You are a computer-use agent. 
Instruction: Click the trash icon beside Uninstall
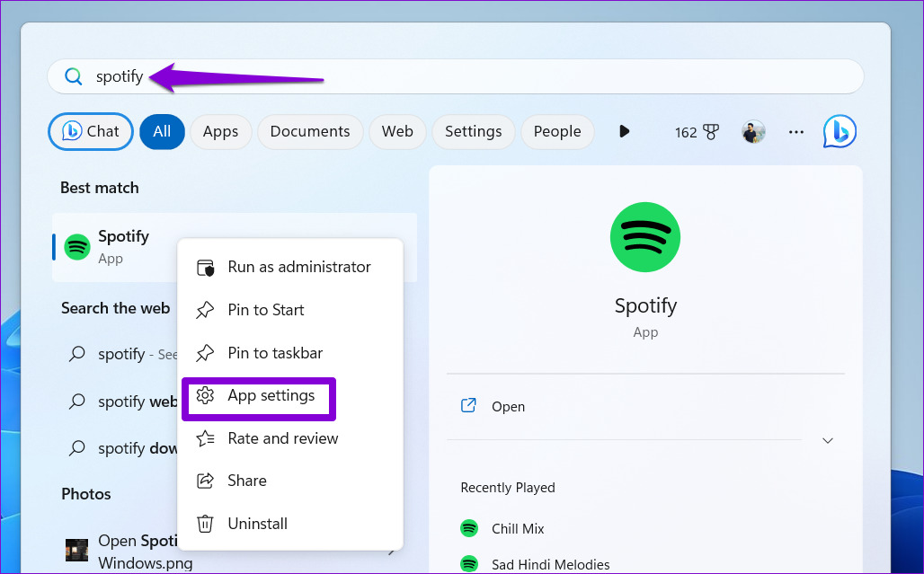click(205, 524)
